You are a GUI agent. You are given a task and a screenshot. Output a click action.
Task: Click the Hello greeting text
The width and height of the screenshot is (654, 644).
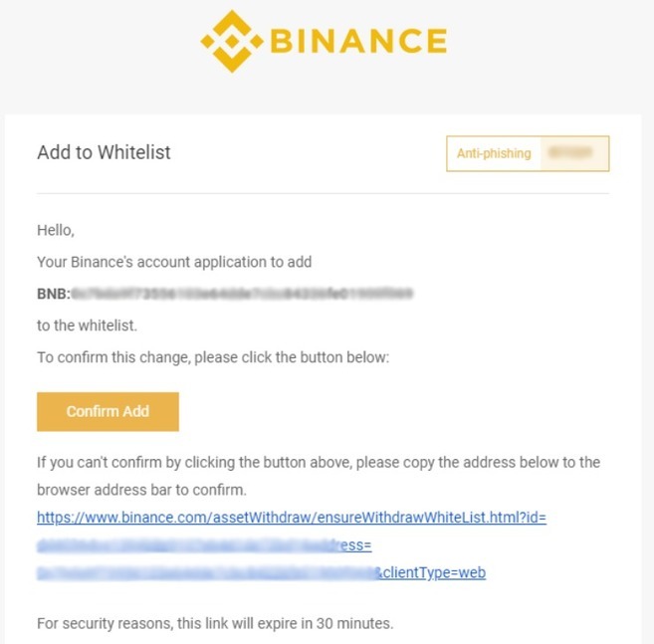point(56,230)
